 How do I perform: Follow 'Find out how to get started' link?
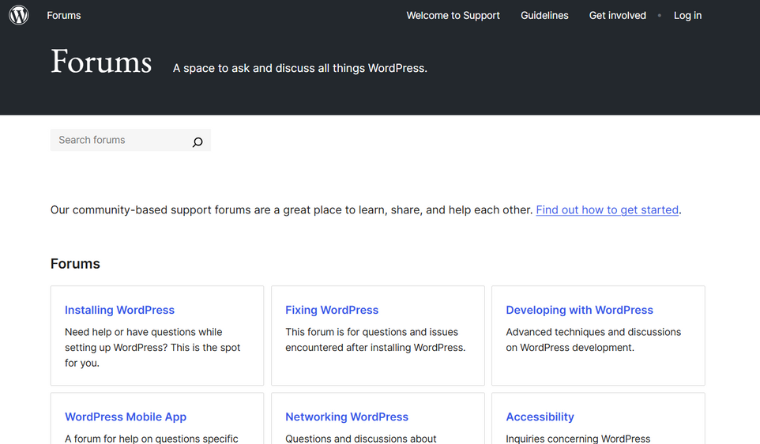click(x=607, y=210)
